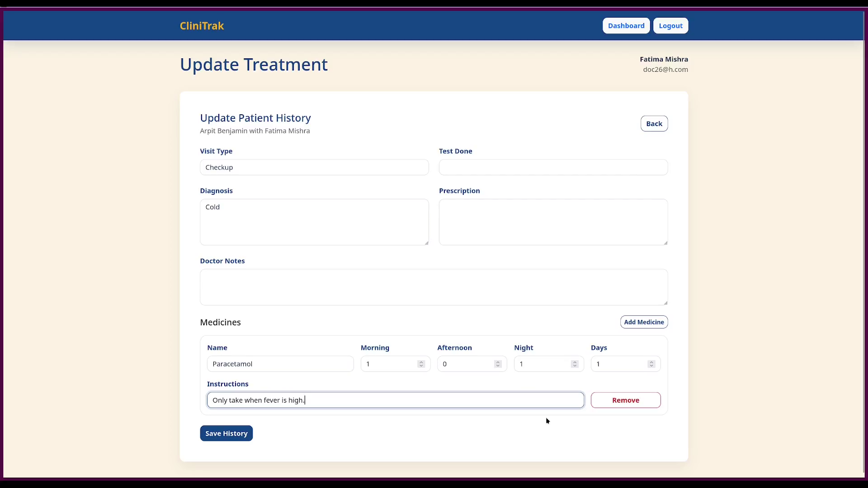868x488 pixels.
Task: Save the patient history
Action: point(226,433)
